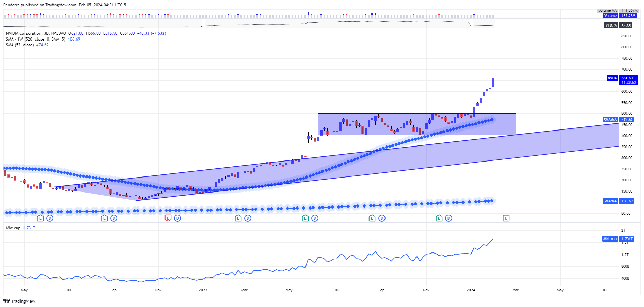Click the Mkt cap pane legend
This screenshot has width=644, height=307.
[20, 228]
